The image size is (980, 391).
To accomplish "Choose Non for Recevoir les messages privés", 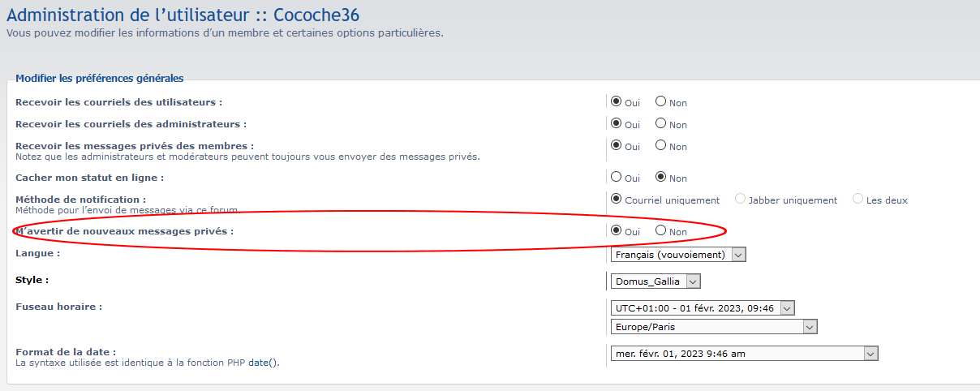I will point(661,146).
